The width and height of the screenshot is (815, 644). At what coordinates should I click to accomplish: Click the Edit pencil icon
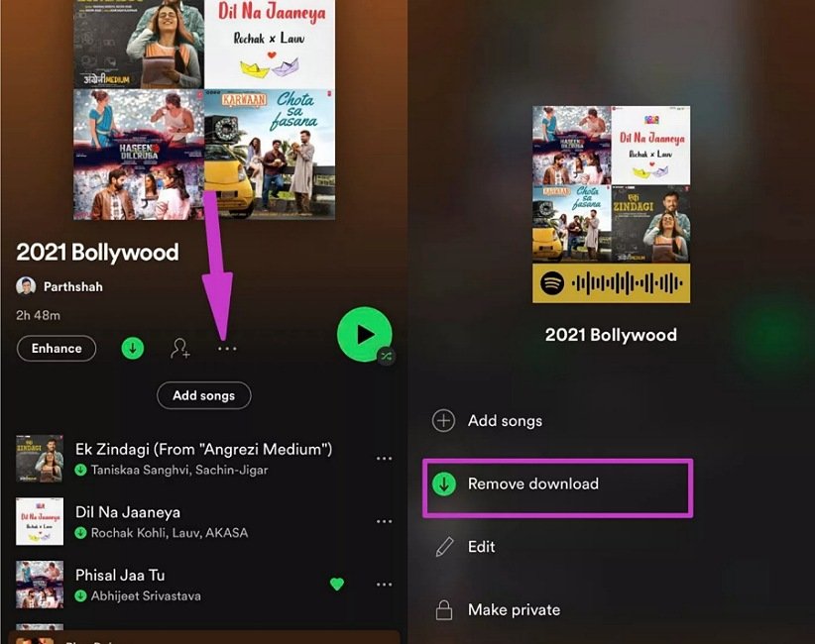tap(444, 547)
